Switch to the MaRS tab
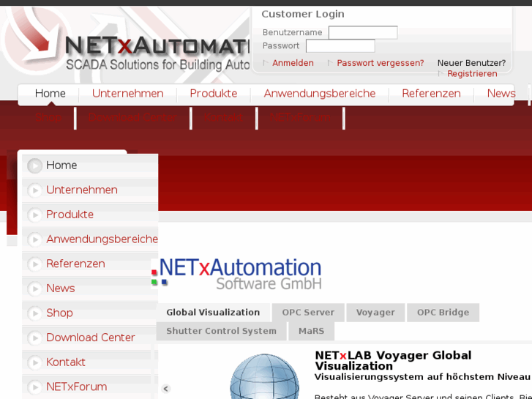 [x=312, y=331]
